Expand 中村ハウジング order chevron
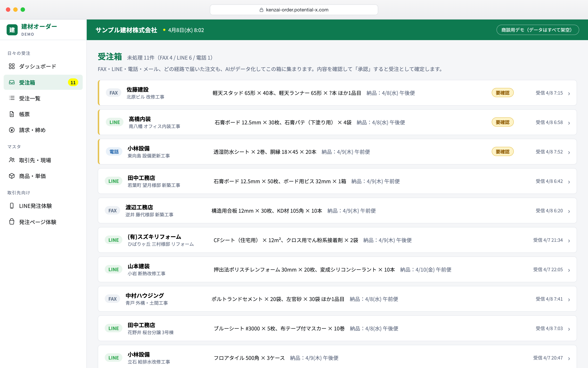The image size is (588, 368). coord(569,300)
